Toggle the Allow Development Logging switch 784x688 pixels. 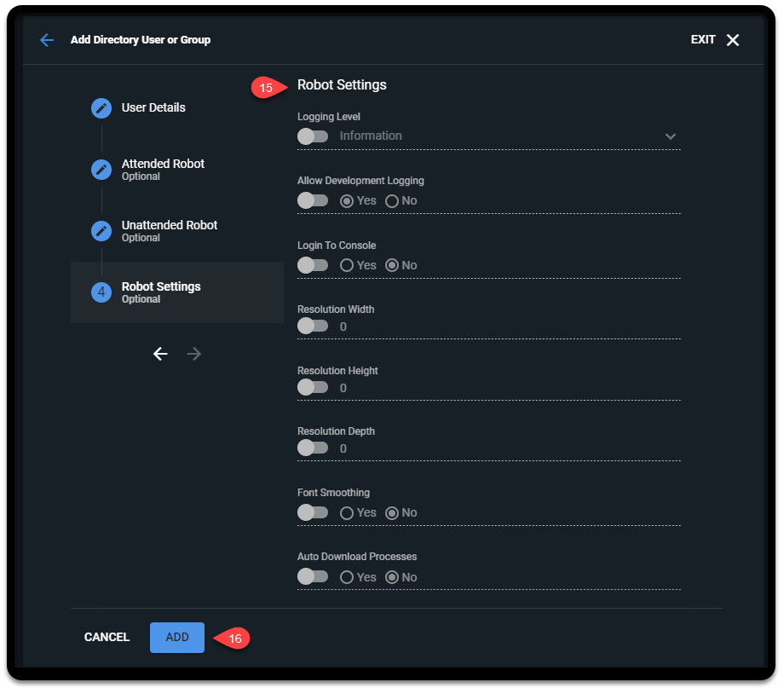click(312, 199)
